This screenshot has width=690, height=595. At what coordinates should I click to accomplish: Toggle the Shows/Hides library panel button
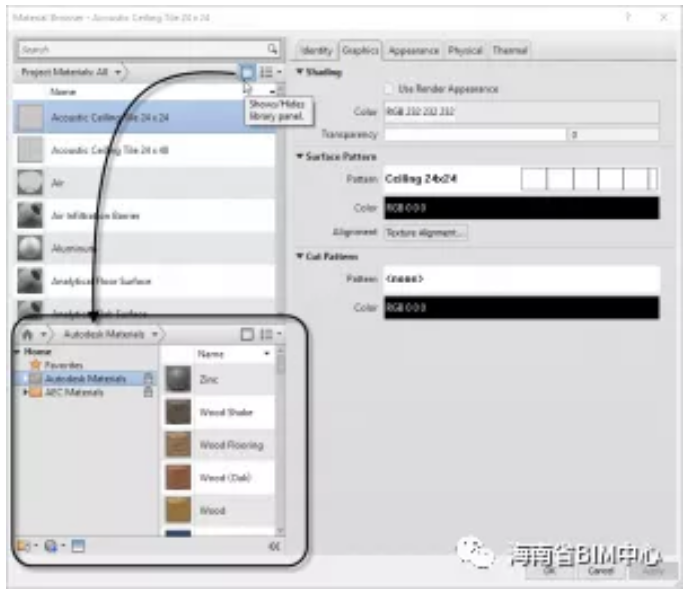coord(247,72)
